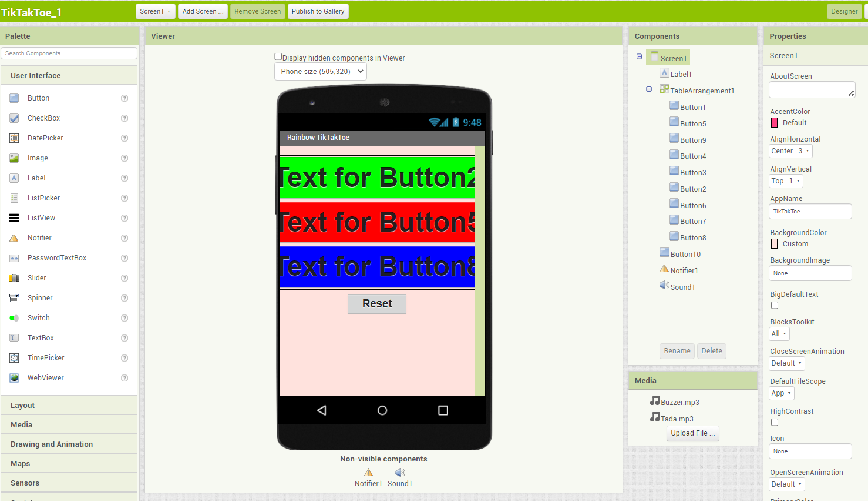The image size is (868, 502).
Task: Click the Publish to Gallery button
Action: 318,11
